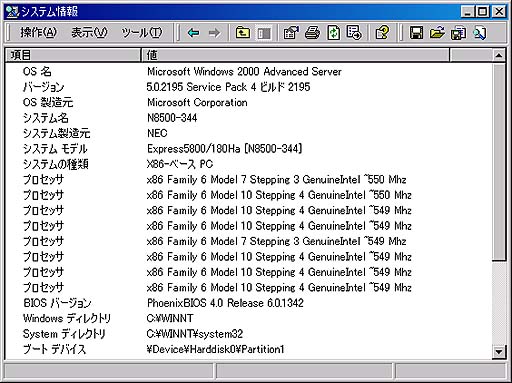Click the Help question mark icon
The image size is (512, 383).
[382, 33]
